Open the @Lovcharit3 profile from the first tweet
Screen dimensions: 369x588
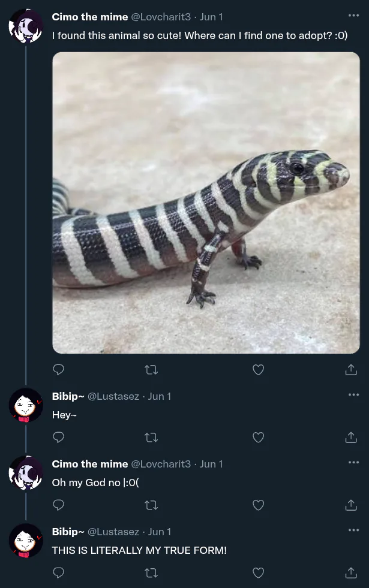(x=161, y=17)
